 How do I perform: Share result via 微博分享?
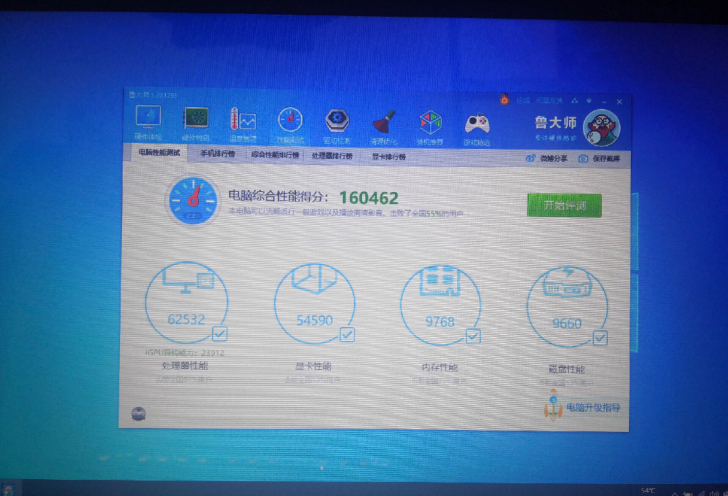(x=546, y=158)
